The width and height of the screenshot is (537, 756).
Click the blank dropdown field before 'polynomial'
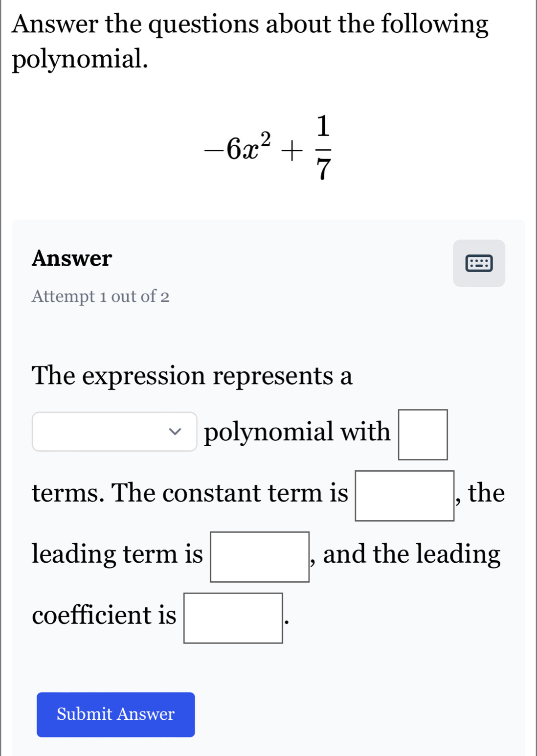click(x=114, y=433)
